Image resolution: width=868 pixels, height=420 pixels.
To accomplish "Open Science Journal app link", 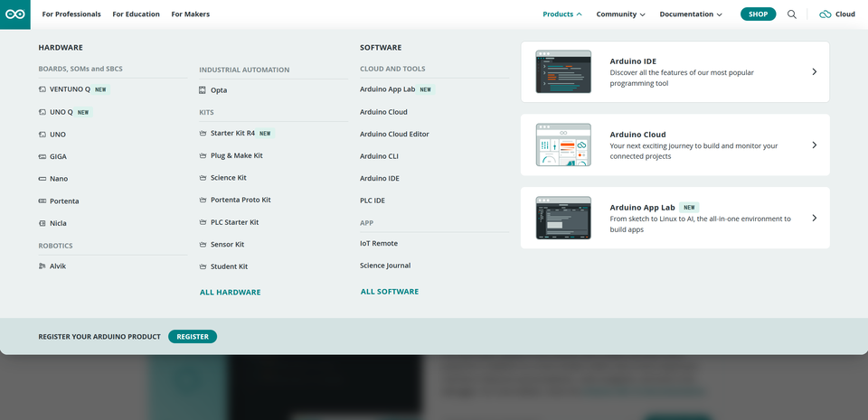I will pyautogui.click(x=385, y=266).
